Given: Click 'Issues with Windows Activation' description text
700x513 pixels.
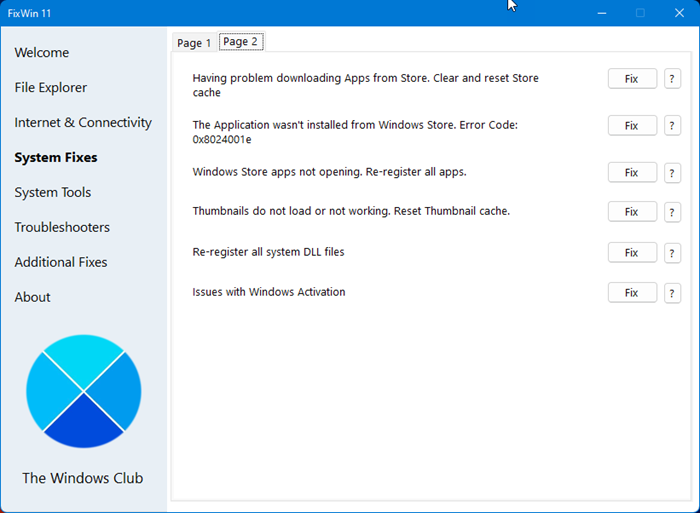Looking at the screenshot, I should 269,292.
